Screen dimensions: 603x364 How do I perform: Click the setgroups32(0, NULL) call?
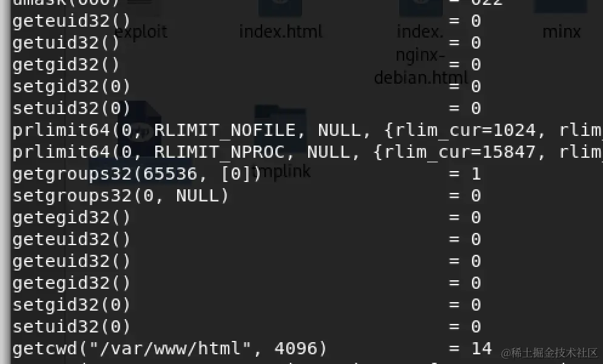pyautogui.click(x=121, y=196)
